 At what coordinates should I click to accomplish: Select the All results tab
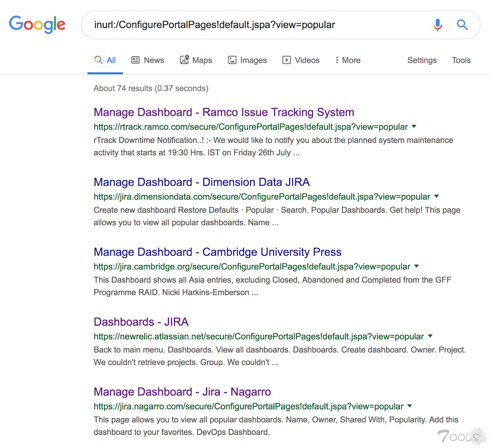click(105, 60)
